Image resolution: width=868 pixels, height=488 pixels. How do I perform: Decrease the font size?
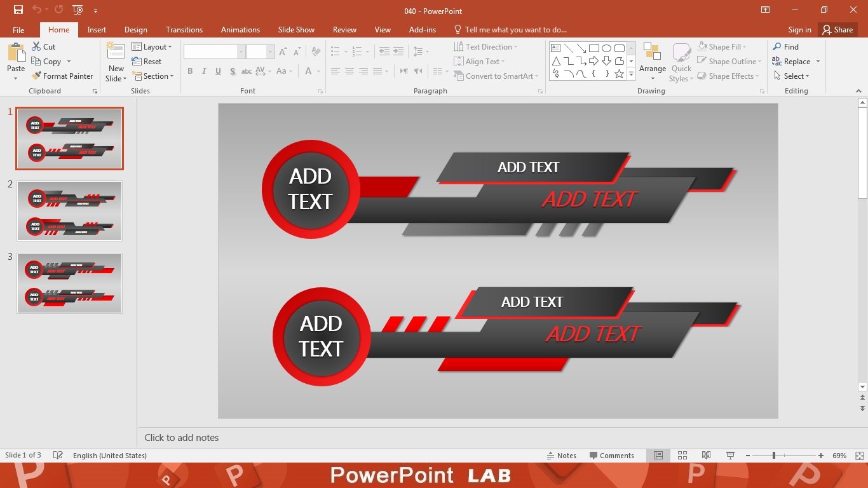pyautogui.click(x=297, y=52)
